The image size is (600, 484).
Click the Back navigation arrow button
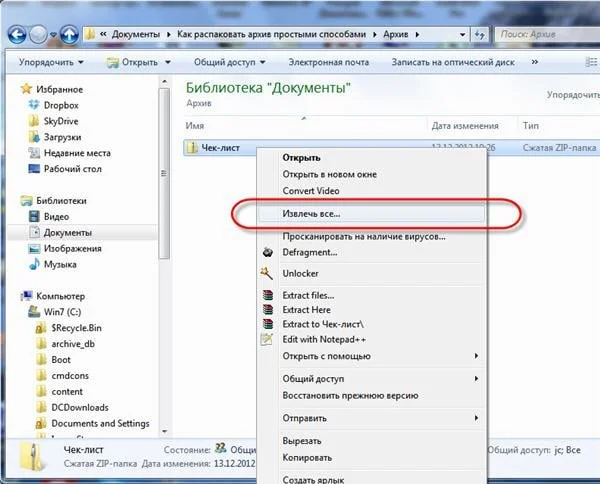click(x=17, y=35)
